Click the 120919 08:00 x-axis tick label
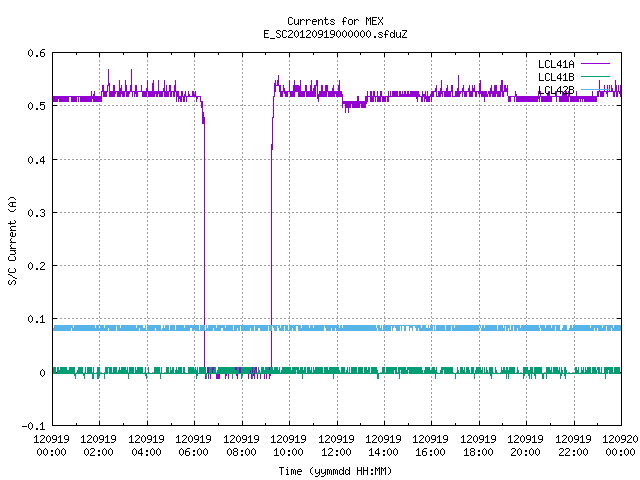Screen dimensions: 640x480 click(241, 446)
